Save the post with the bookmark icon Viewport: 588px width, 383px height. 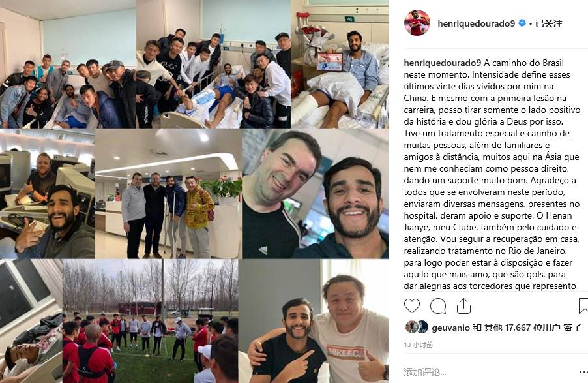click(x=583, y=306)
